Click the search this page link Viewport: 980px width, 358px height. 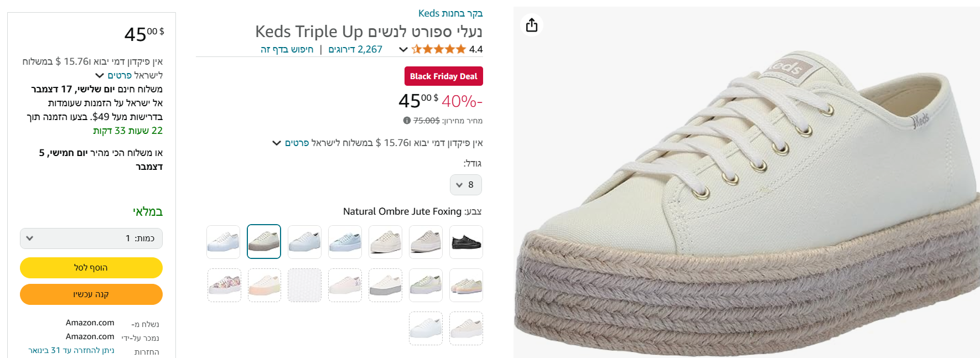[x=287, y=49]
